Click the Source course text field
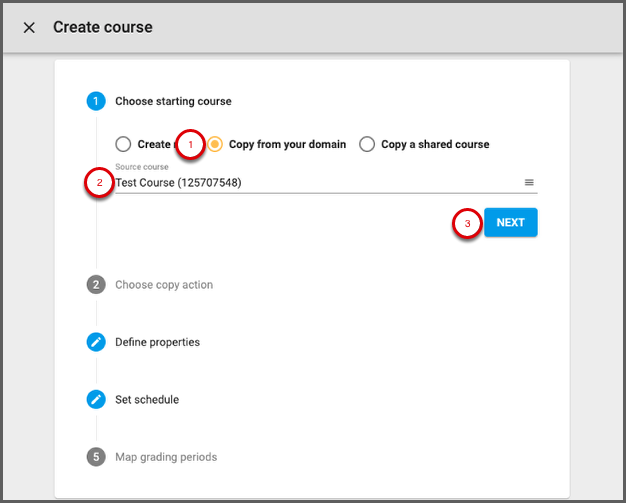Screen dimensions: 626x503 310,183
